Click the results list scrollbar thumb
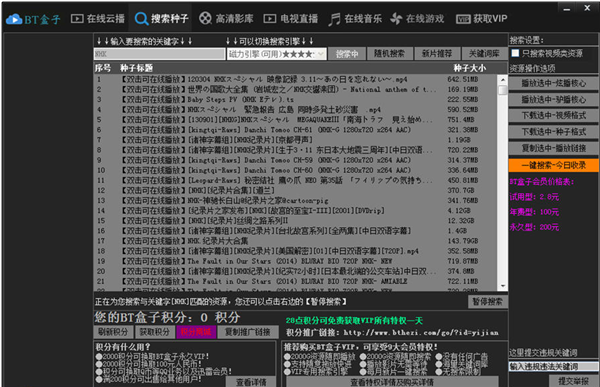Screen dimensions: 600x387 click(503, 90)
